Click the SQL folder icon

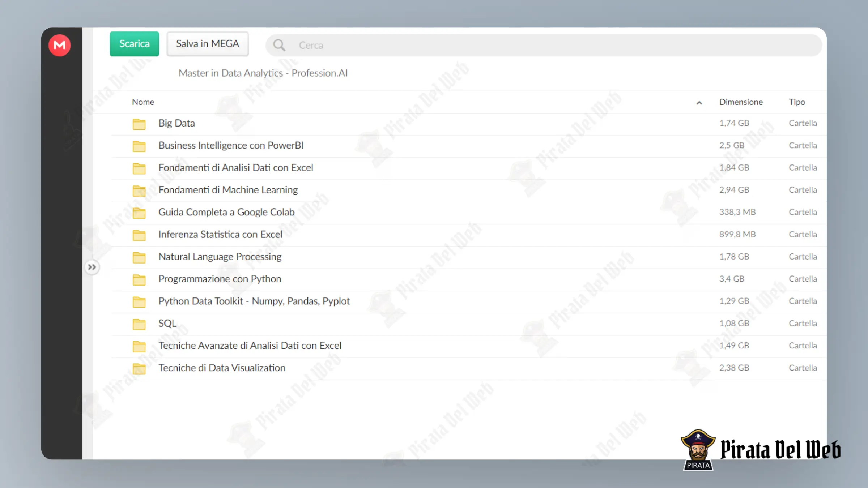(139, 324)
